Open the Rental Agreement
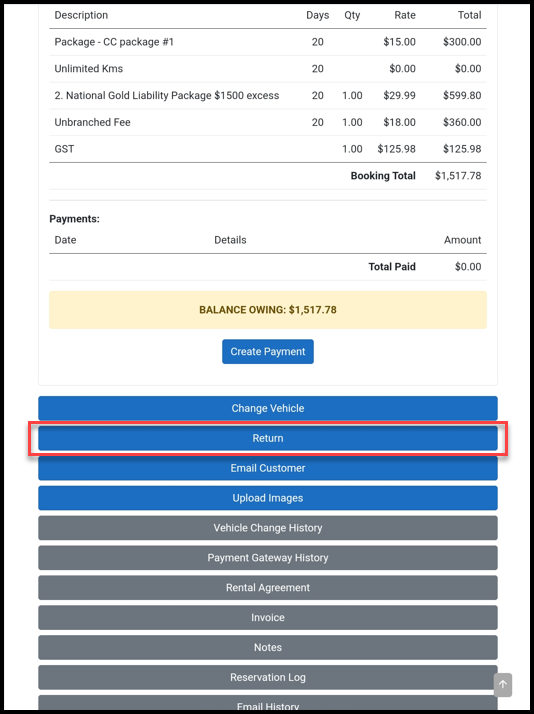The height and width of the screenshot is (714, 534). coord(268,587)
